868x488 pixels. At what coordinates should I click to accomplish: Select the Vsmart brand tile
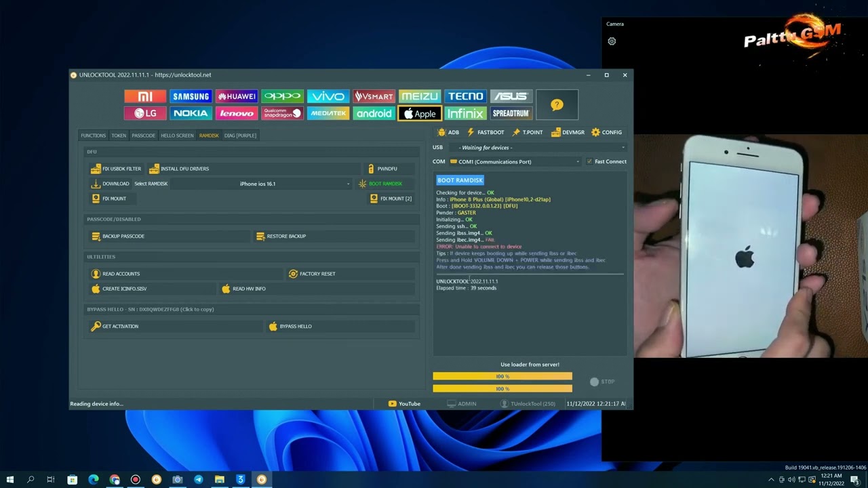tap(374, 96)
